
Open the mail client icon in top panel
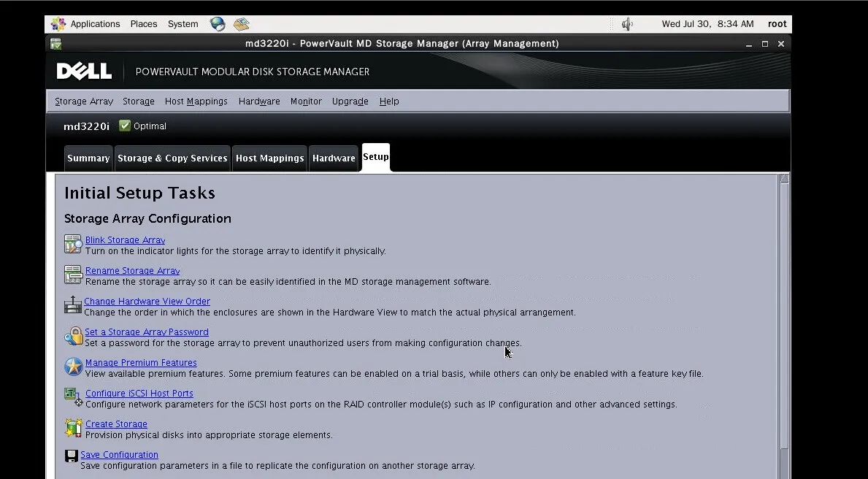(242, 24)
